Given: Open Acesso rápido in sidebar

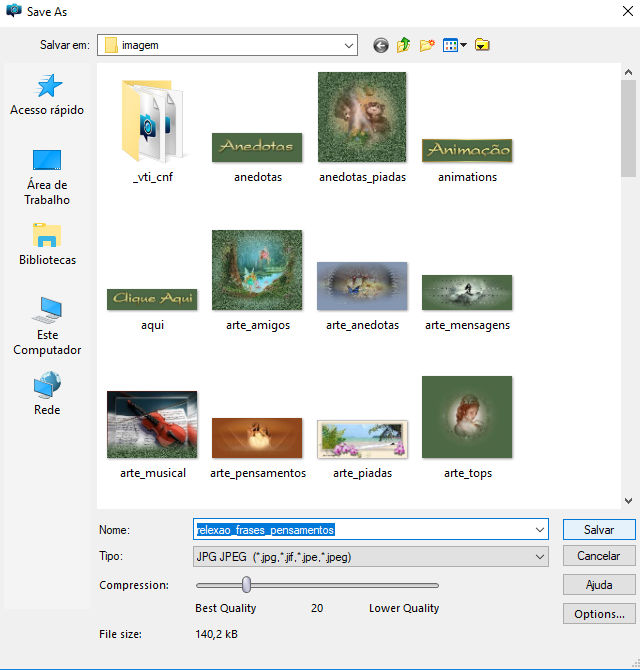Looking at the screenshot, I should 47,95.
